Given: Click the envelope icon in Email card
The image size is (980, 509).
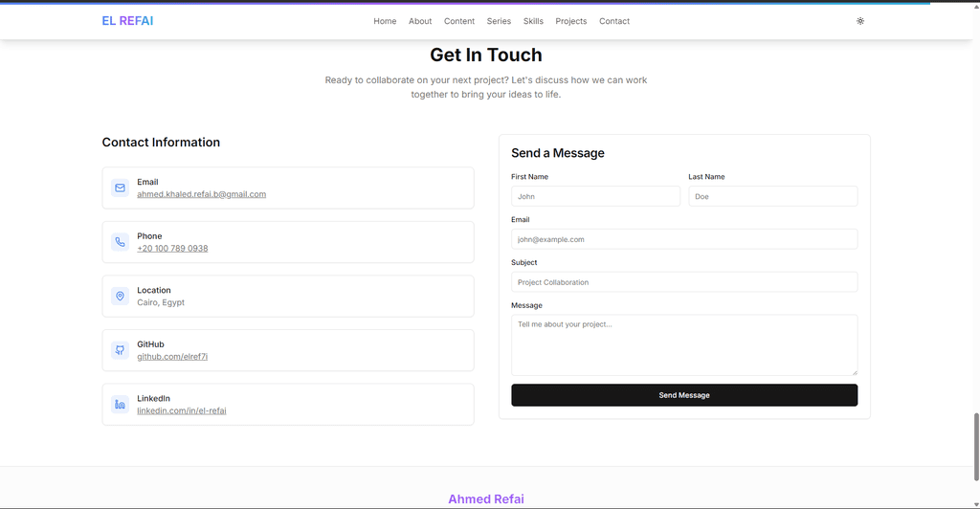Looking at the screenshot, I should click(x=120, y=188).
